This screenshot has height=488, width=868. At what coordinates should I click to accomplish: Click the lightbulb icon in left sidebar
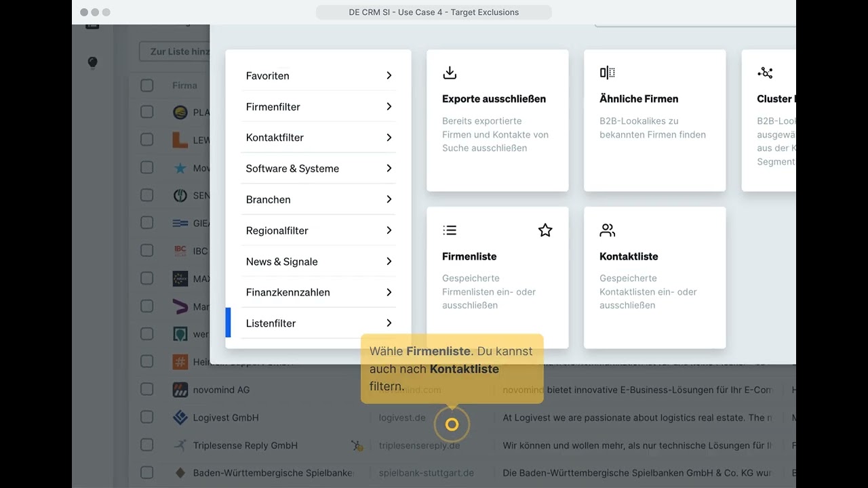coord(93,62)
